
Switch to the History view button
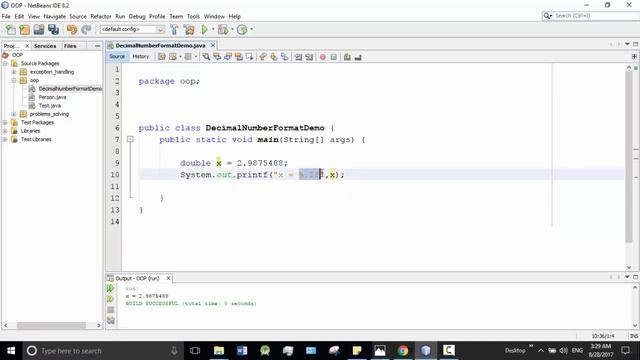click(141, 56)
